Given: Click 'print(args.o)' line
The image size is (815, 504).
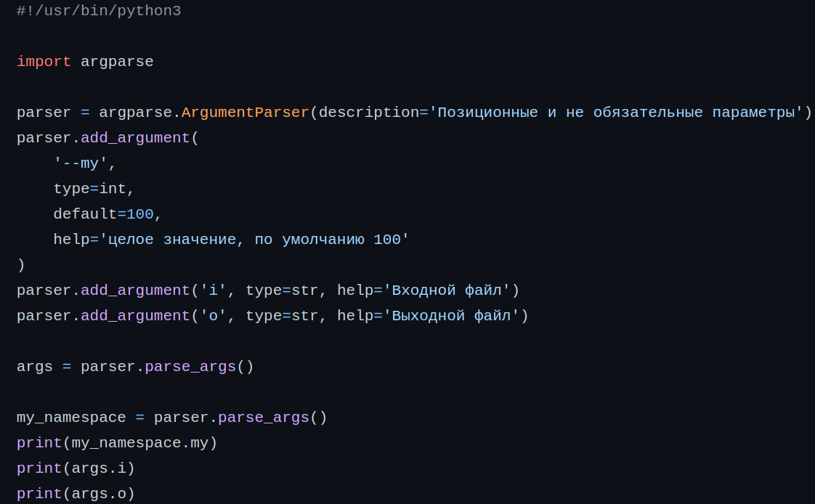Looking at the screenshot, I should 76,494.
